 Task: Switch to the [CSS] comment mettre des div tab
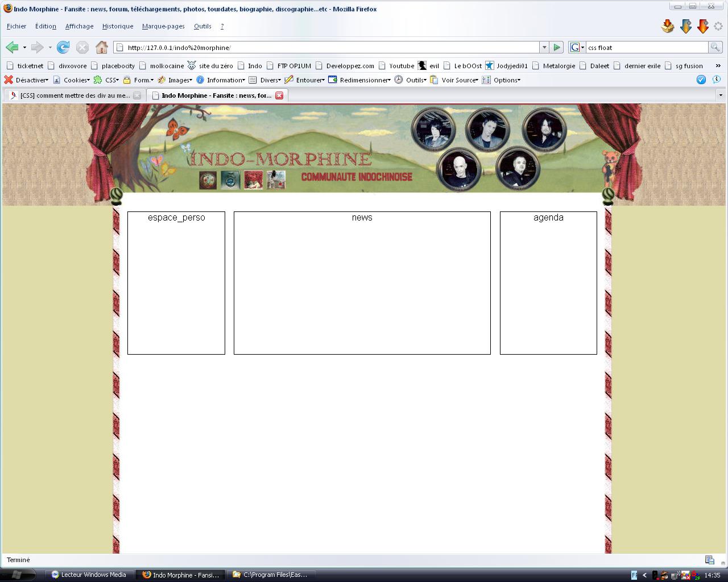pos(75,95)
